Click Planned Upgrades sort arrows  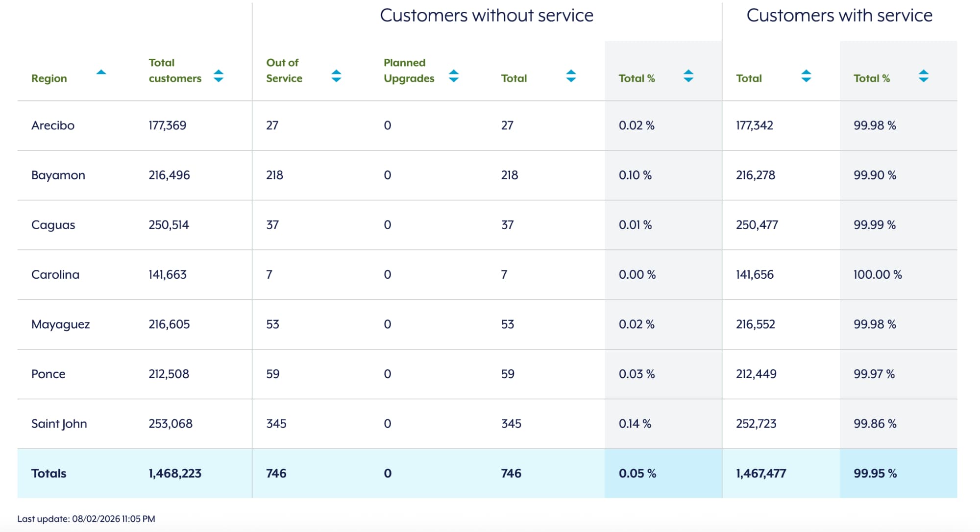tap(454, 76)
